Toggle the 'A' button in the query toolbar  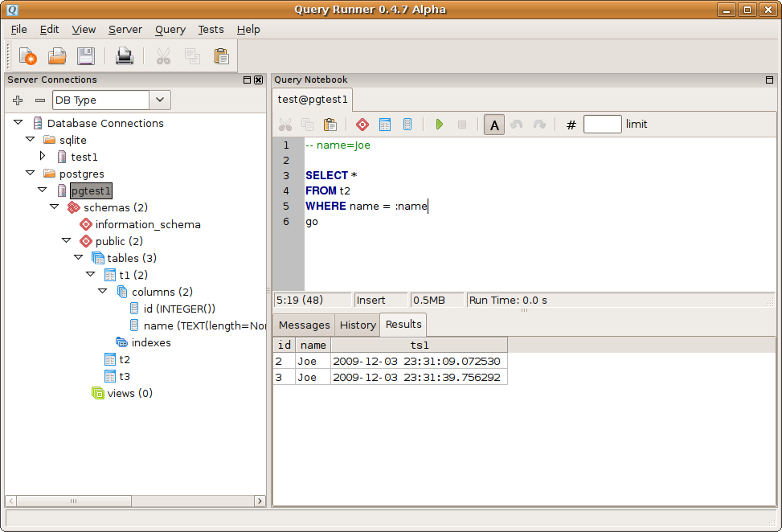point(494,125)
